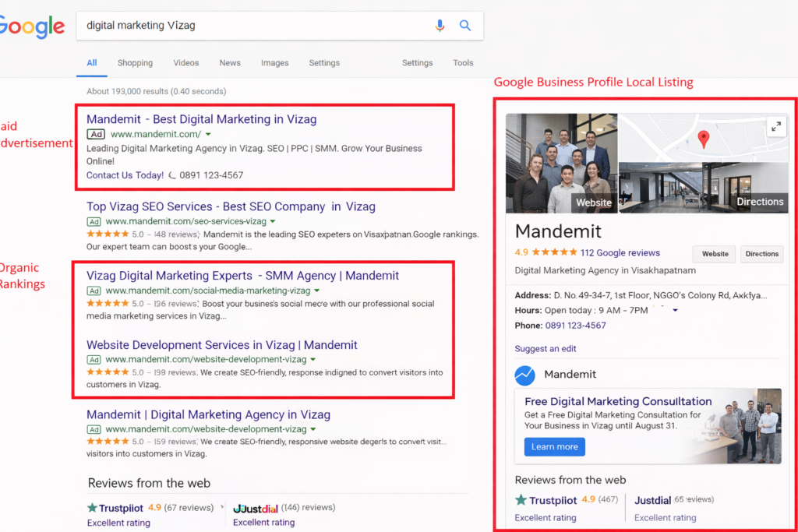Open the 112 Google reviews link
798x532 pixels.
(620, 252)
